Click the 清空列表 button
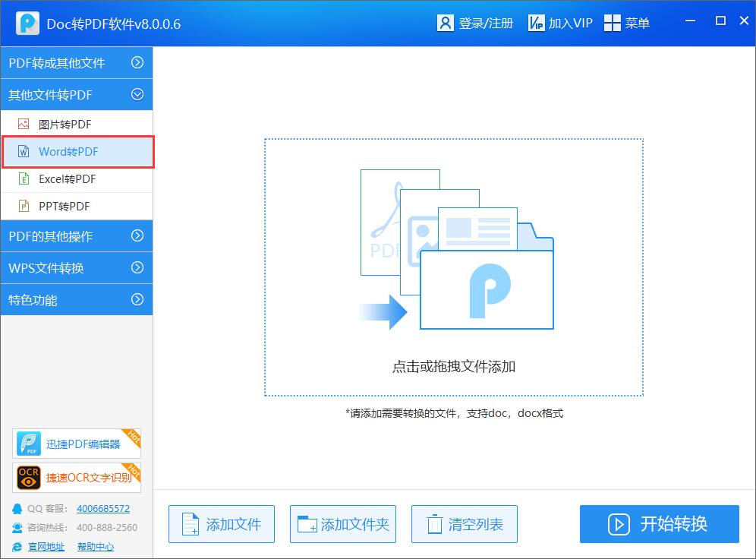Viewport: 756px width, 559px height. pyautogui.click(x=464, y=524)
